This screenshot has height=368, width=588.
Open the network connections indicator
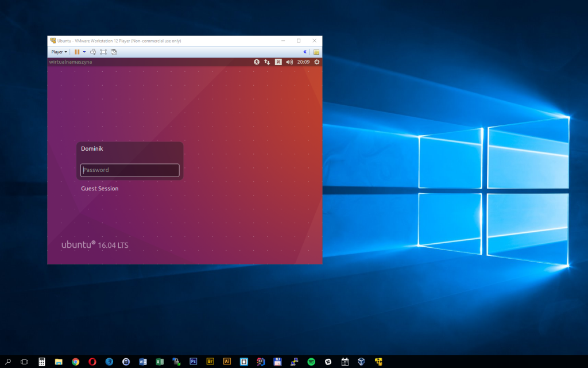pos(267,62)
